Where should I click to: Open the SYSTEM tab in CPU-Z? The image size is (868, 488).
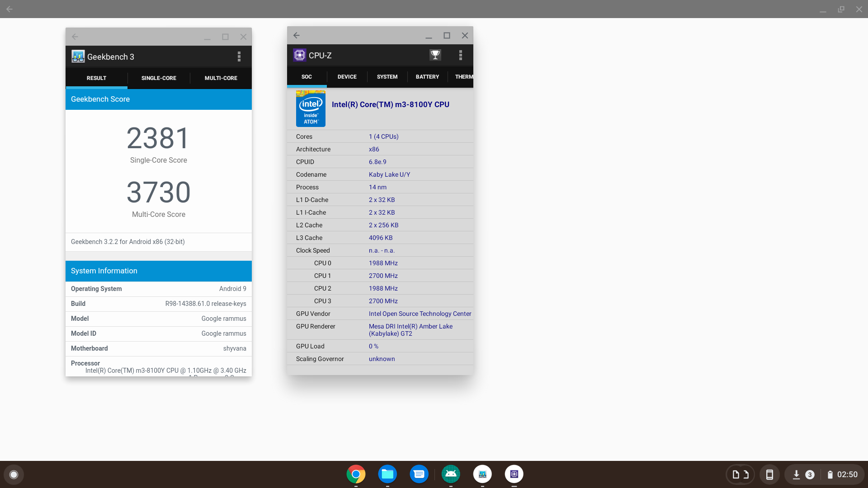click(387, 77)
